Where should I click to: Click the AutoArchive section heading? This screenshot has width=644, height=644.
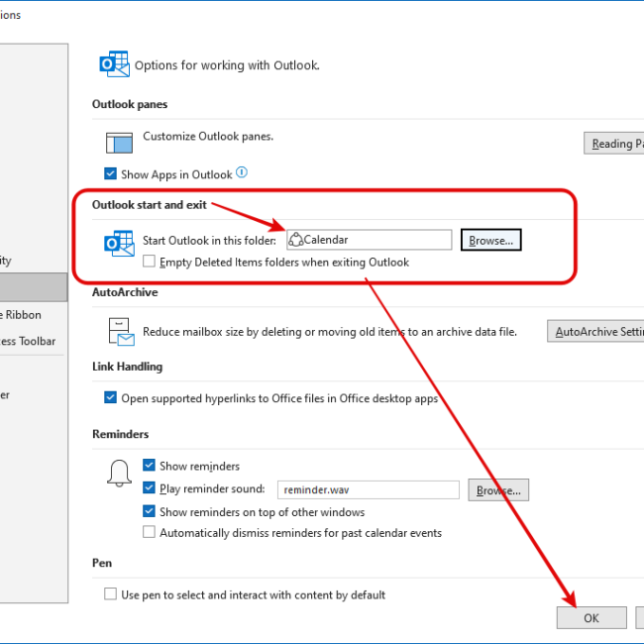pos(125,292)
